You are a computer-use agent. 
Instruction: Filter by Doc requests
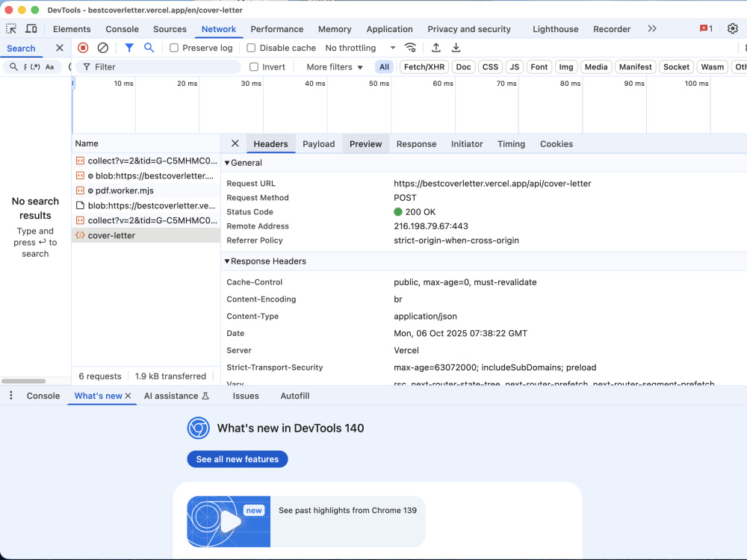(464, 66)
